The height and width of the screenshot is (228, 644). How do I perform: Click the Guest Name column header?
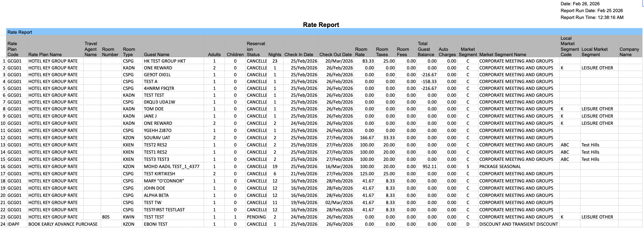pos(157,55)
